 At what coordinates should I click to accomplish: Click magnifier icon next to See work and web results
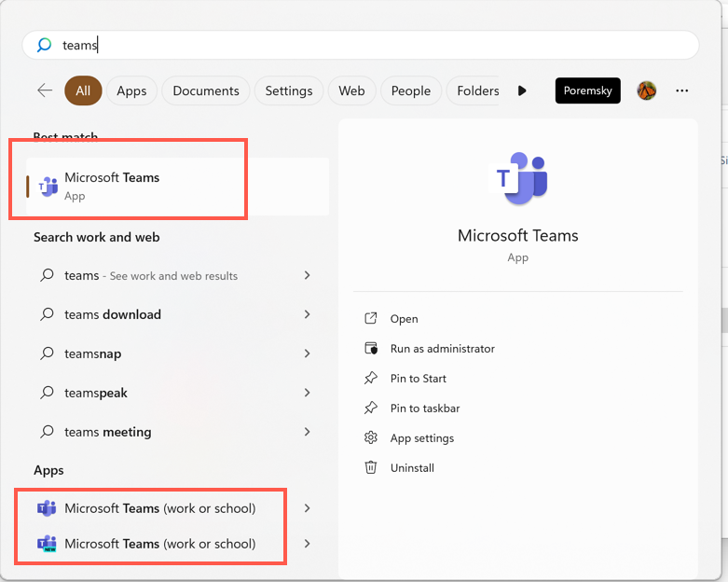point(47,275)
